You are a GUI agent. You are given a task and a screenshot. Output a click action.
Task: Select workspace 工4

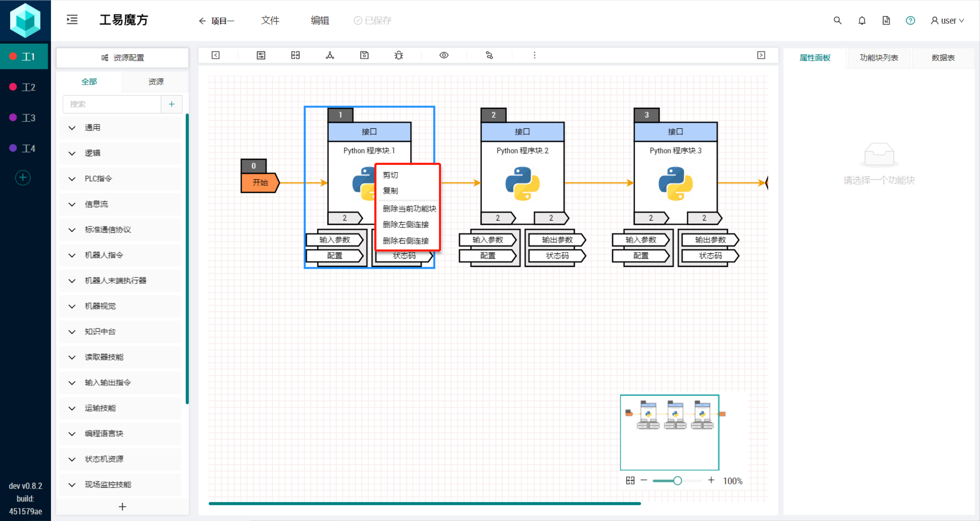pyautogui.click(x=24, y=148)
